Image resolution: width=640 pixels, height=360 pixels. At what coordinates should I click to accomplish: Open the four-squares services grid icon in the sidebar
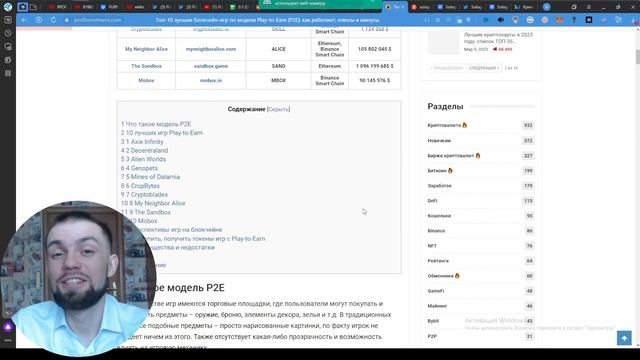tap(8, 73)
